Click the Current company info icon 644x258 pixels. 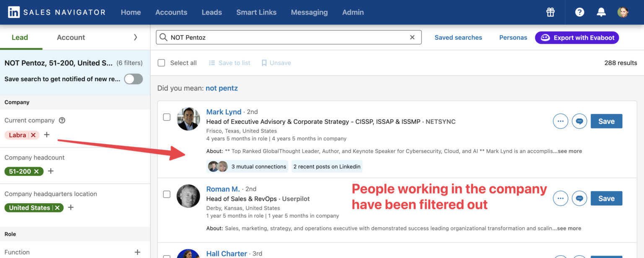pyautogui.click(x=62, y=120)
